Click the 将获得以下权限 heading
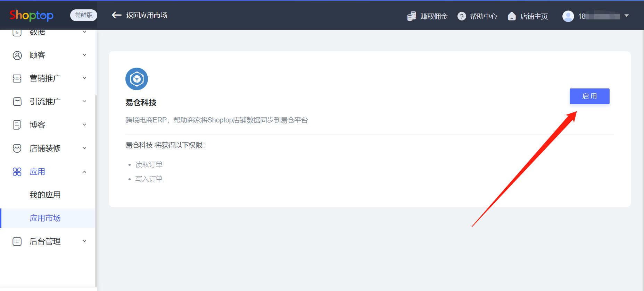This screenshot has width=644, height=291. coord(165,145)
